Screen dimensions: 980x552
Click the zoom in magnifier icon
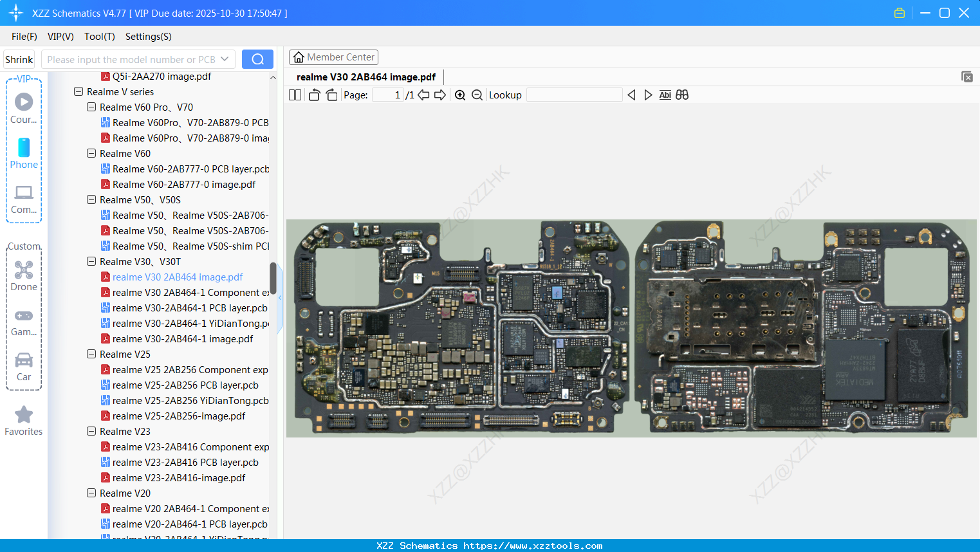tap(460, 95)
